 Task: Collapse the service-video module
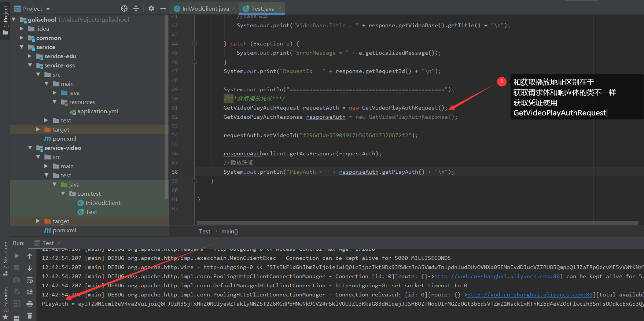click(30, 148)
